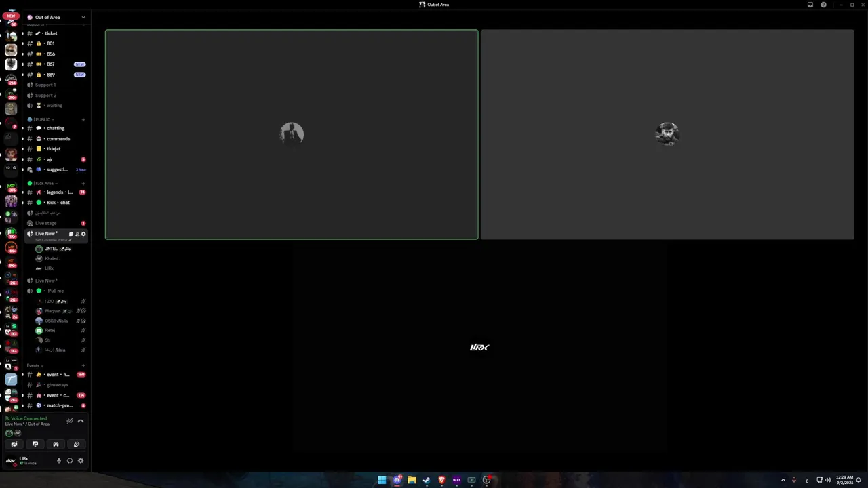The height and width of the screenshot is (488, 868).
Task: Focus the right participant video tile
Action: (667, 134)
